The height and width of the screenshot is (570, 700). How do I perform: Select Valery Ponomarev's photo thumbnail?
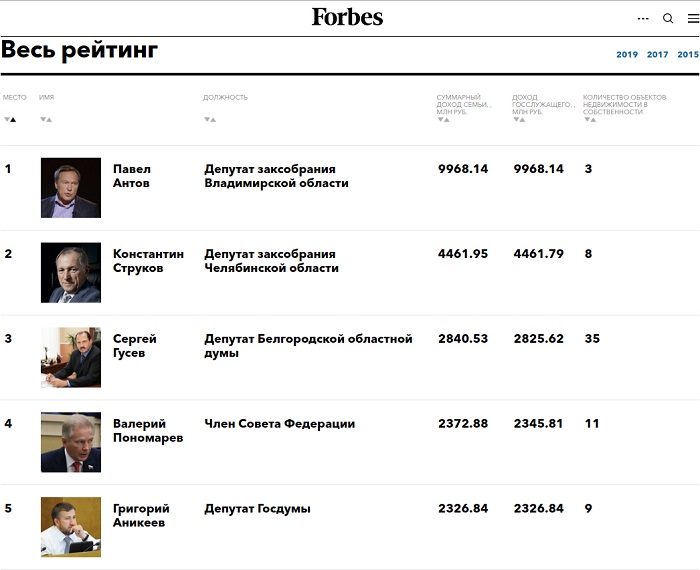(70, 442)
